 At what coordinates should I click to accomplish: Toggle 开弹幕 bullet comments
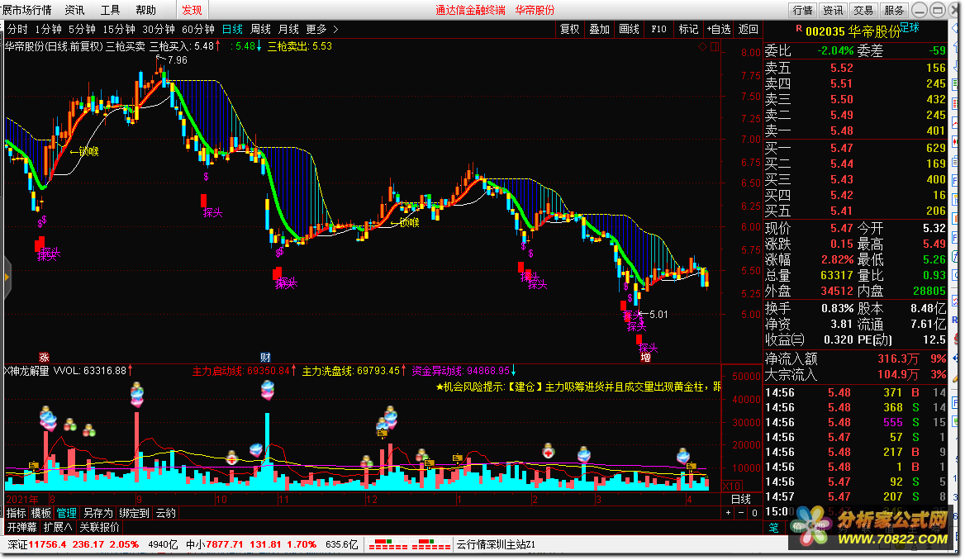point(21,528)
